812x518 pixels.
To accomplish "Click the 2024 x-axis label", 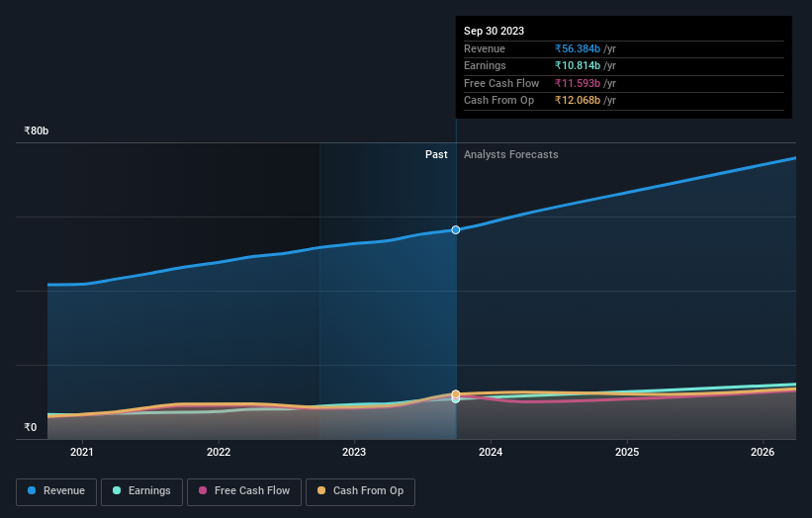I will tap(491, 453).
